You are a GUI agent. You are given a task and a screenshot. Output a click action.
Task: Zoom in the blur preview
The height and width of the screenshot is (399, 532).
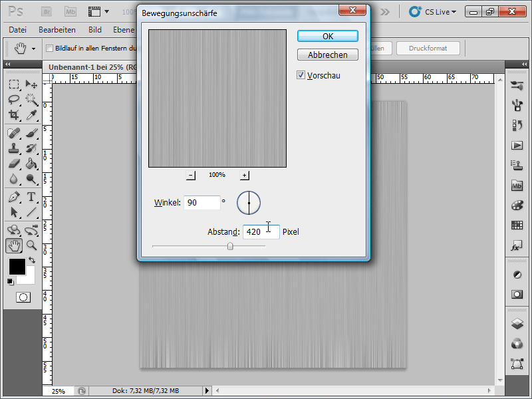[244, 175]
